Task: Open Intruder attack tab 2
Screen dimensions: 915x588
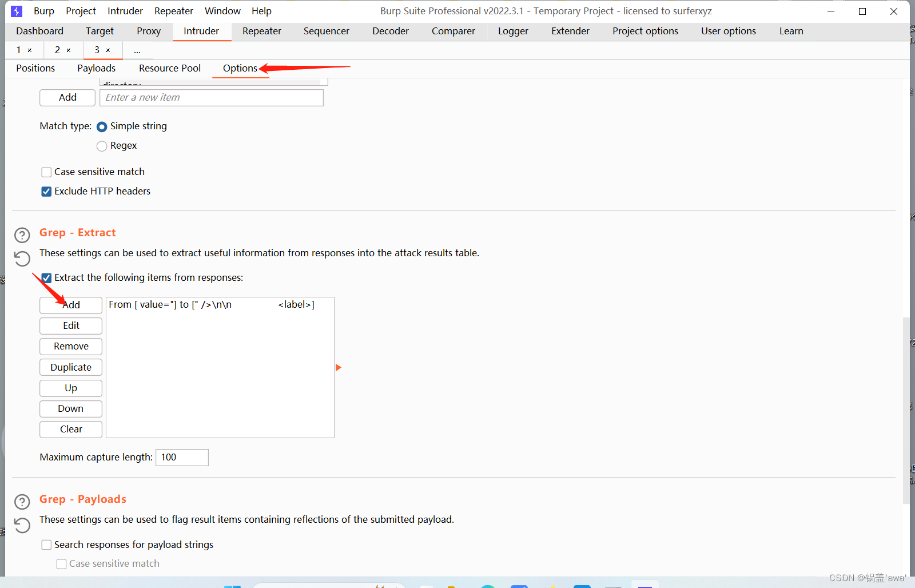Action: pyautogui.click(x=57, y=50)
